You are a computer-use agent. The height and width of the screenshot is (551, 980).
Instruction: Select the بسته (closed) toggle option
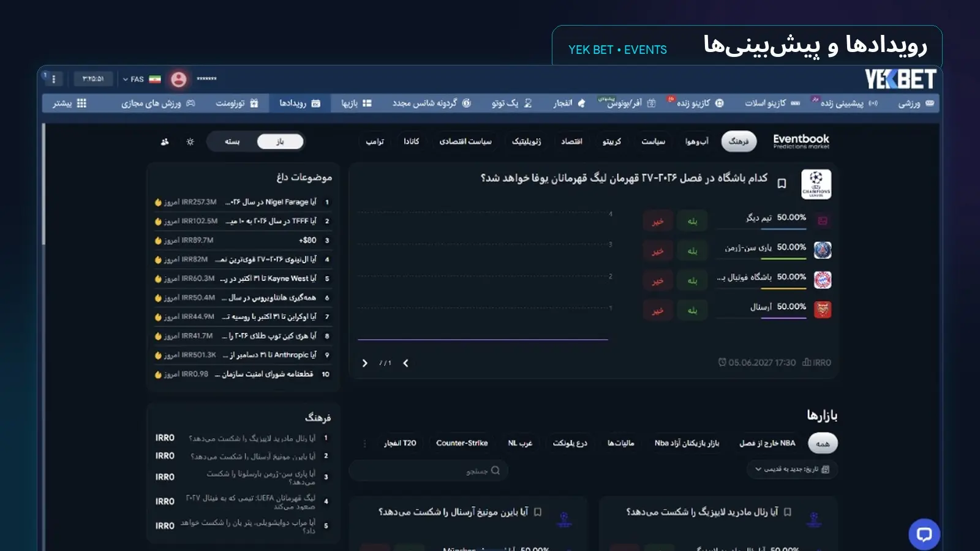pyautogui.click(x=232, y=141)
